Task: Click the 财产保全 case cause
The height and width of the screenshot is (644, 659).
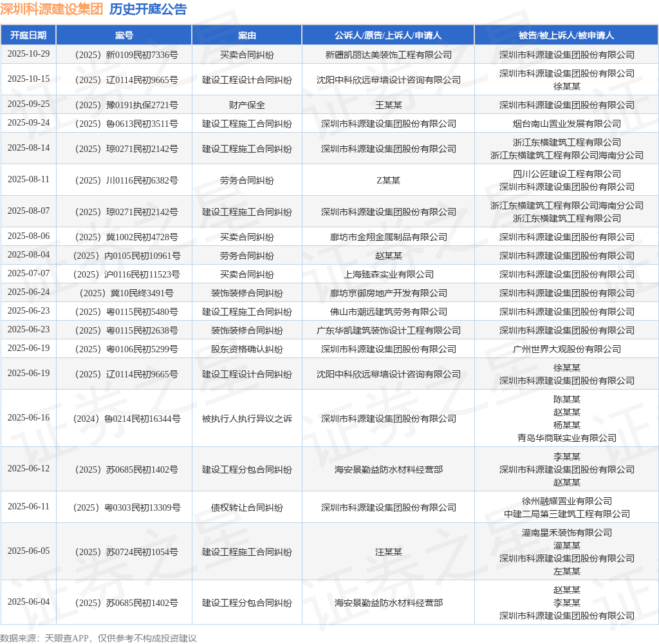Action: [x=246, y=105]
